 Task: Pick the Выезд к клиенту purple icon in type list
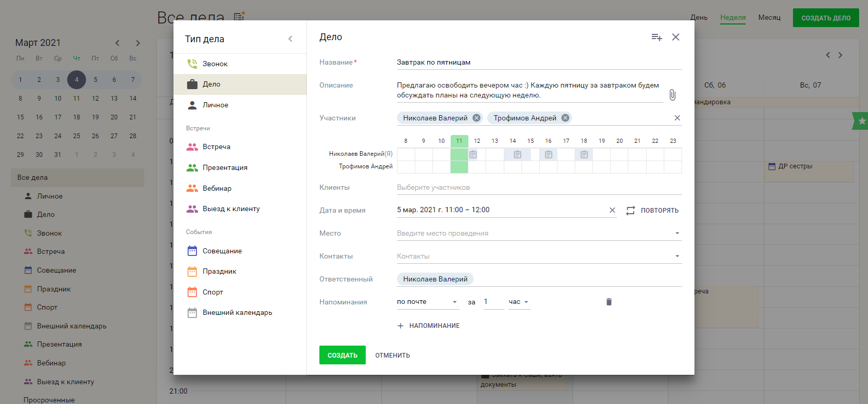(192, 209)
